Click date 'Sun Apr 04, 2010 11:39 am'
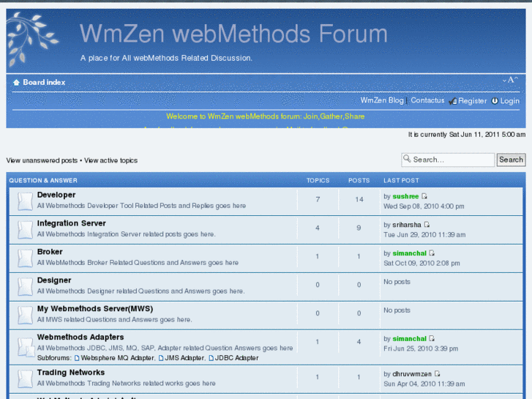Image resolution: width=532 pixels, height=399 pixels. 424,384
